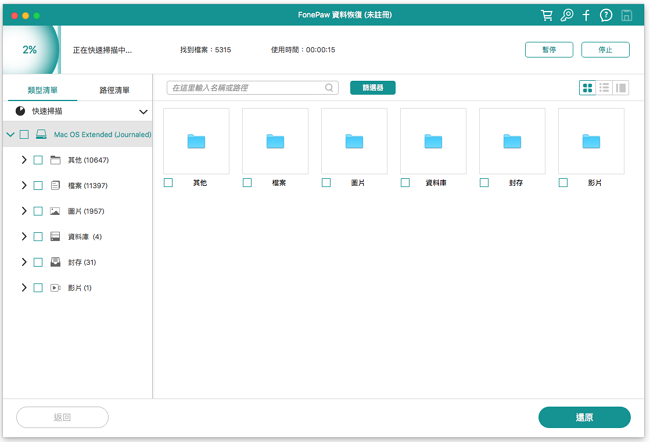This screenshot has width=650, height=442.
Task: Open the 封存 folder thumbnail
Action: click(x=512, y=141)
